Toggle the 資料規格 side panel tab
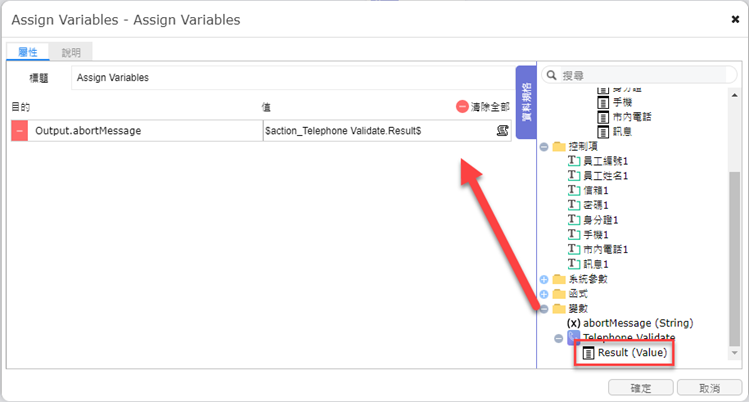Image resolution: width=749 pixels, height=402 pixels. coord(526,102)
